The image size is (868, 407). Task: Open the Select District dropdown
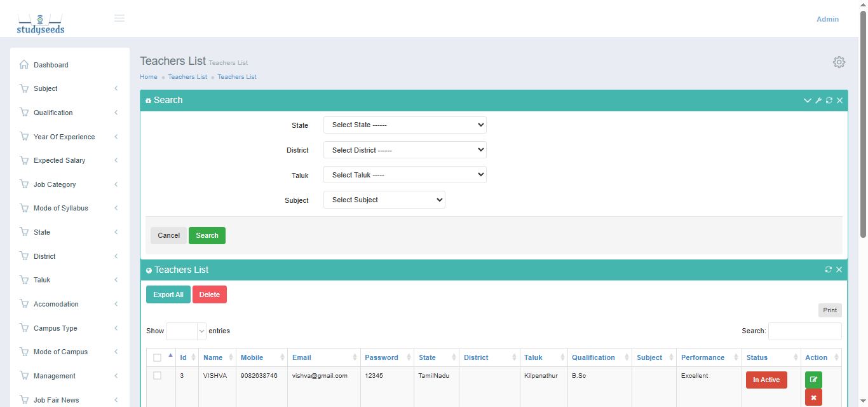click(x=405, y=150)
